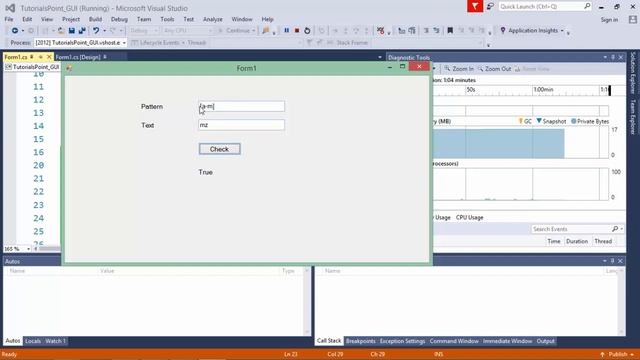Image resolution: width=640 pixels, height=360 pixels.
Task: Click the Navigate Backward toolbar icon
Action: click(15, 31)
